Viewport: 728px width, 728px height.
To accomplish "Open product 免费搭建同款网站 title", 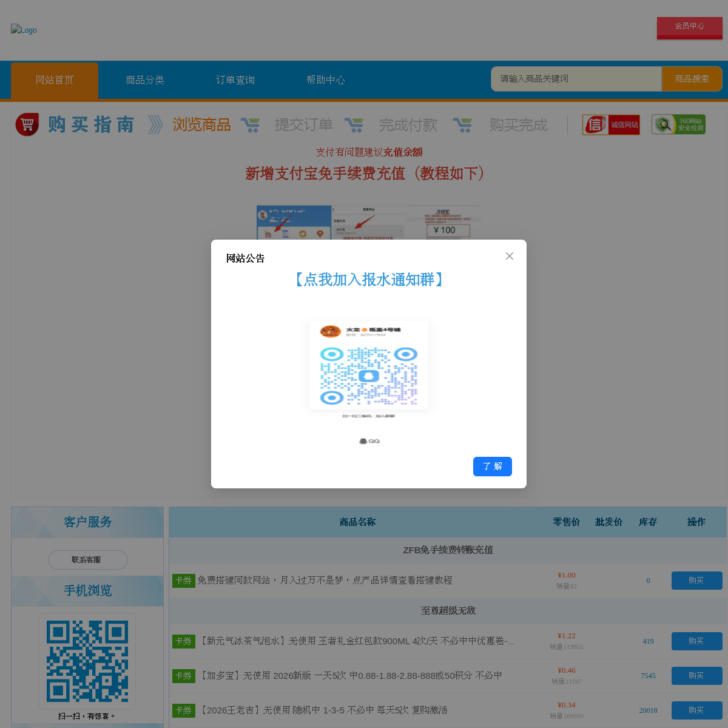I will coord(325,581).
